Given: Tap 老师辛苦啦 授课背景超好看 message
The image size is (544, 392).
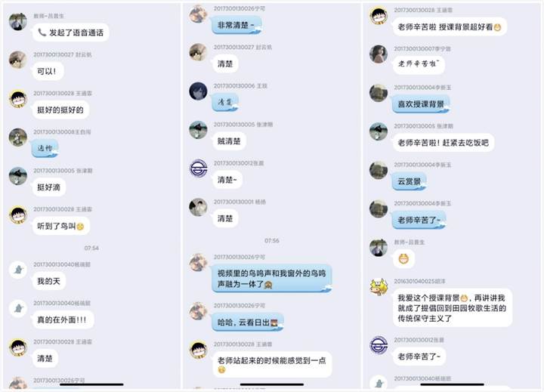Looking at the screenshot, I should [450, 26].
